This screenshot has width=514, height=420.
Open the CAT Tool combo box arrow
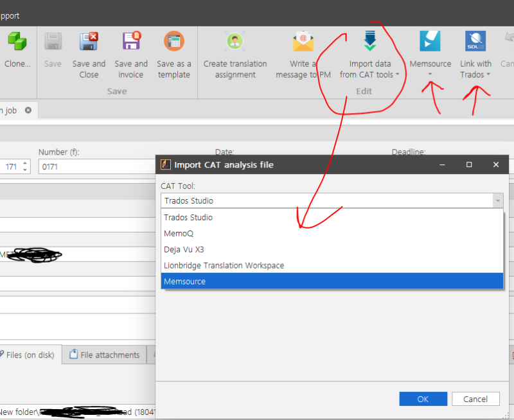(497, 200)
